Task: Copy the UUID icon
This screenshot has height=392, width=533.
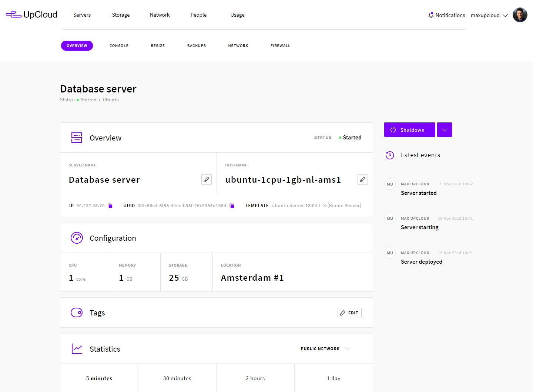Action: pos(232,206)
